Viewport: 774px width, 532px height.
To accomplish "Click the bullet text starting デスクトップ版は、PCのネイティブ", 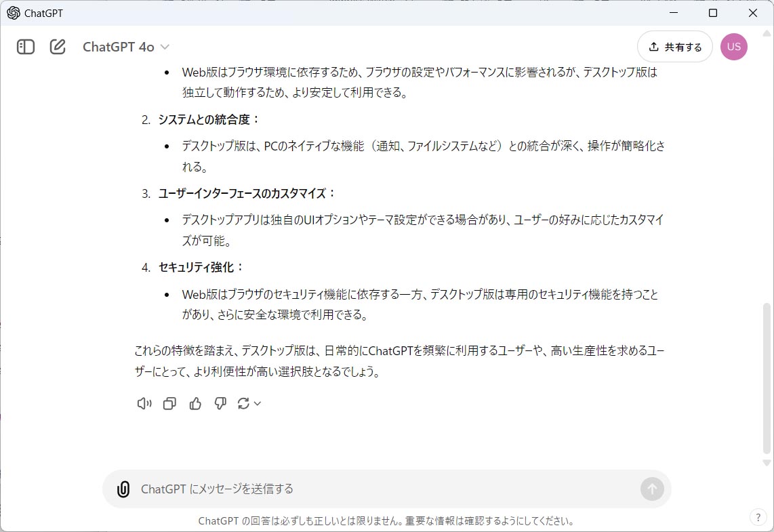I will (424, 157).
